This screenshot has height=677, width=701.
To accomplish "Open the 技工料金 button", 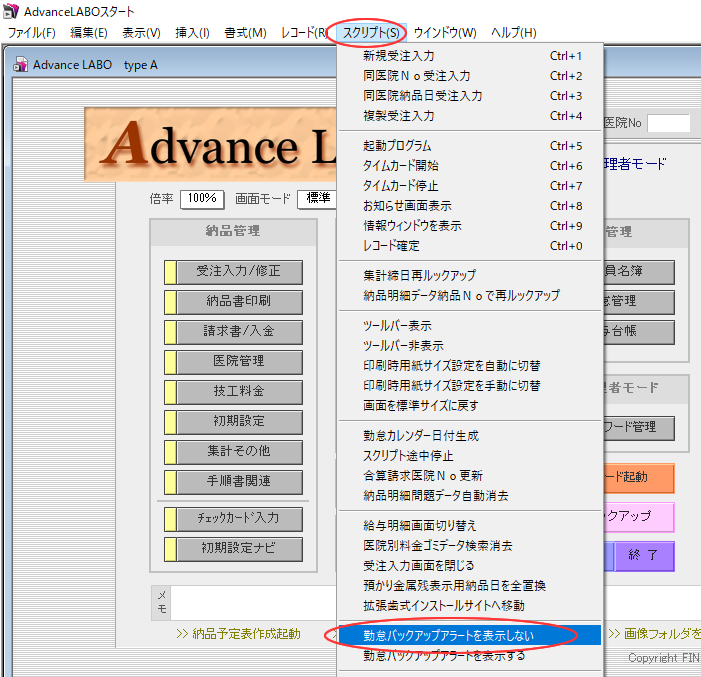I will (x=233, y=392).
